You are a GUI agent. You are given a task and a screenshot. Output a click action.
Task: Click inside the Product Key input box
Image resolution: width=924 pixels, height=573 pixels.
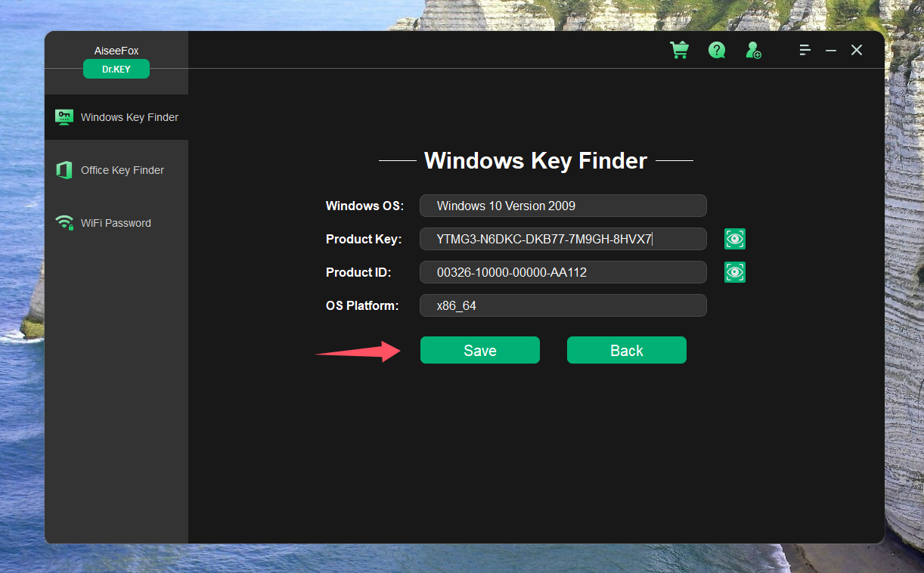pos(563,239)
